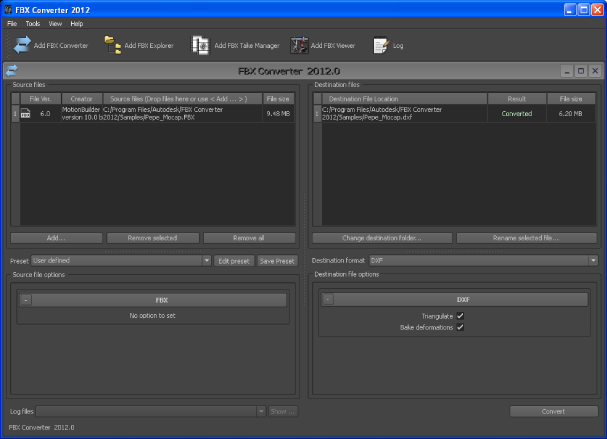
Task: Maximize the inner FBX Converter 2012.0 panel
Action: tap(581, 71)
